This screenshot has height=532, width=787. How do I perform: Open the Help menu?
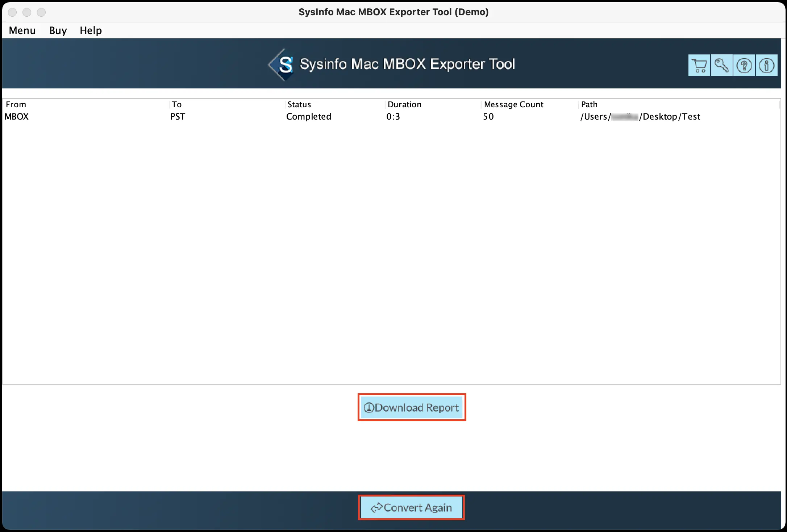coord(91,30)
